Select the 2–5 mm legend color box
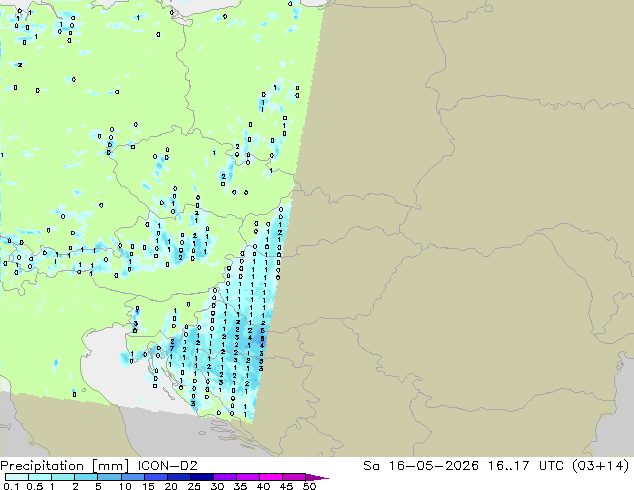 tap(86, 477)
